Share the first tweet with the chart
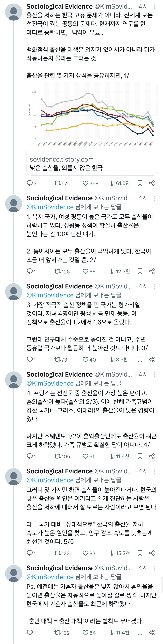Viewport: 163px width, 644px height. (x=152, y=183)
